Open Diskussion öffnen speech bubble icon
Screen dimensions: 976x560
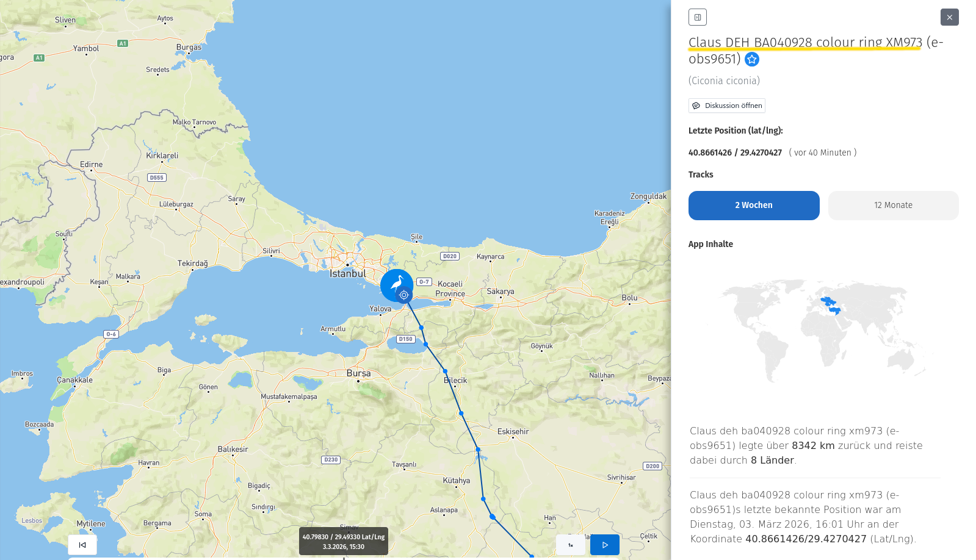(696, 106)
